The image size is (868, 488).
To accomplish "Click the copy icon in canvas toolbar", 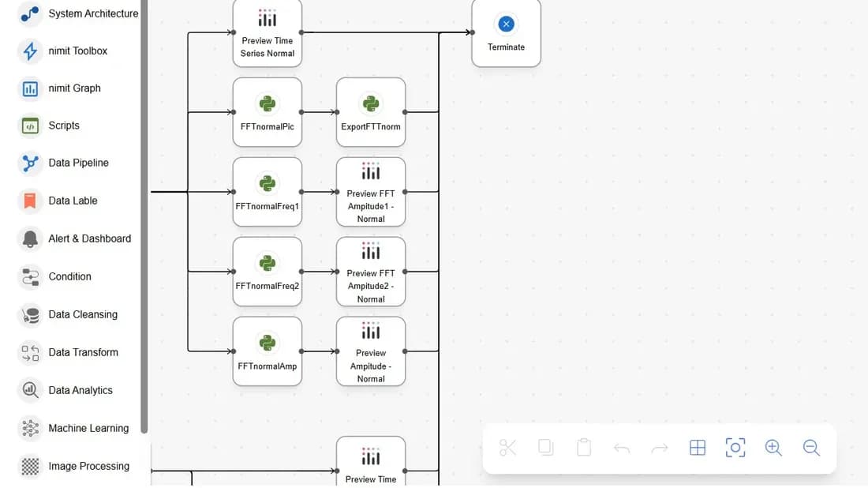I will click(546, 448).
